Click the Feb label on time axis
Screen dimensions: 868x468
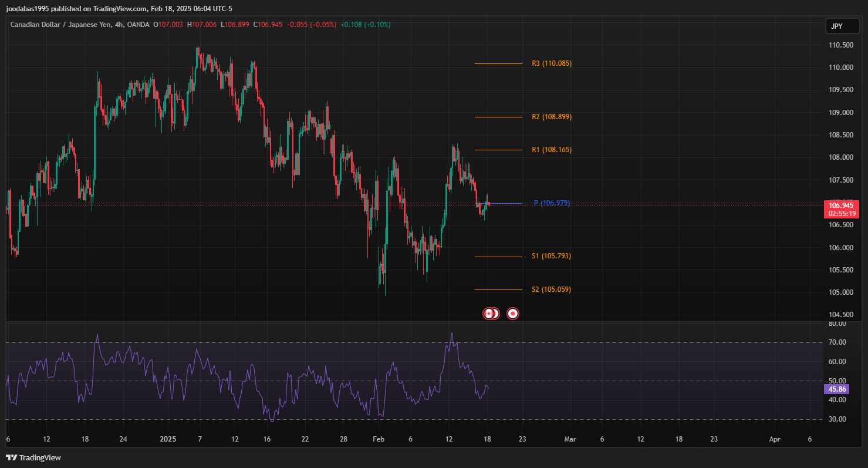[379, 439]
